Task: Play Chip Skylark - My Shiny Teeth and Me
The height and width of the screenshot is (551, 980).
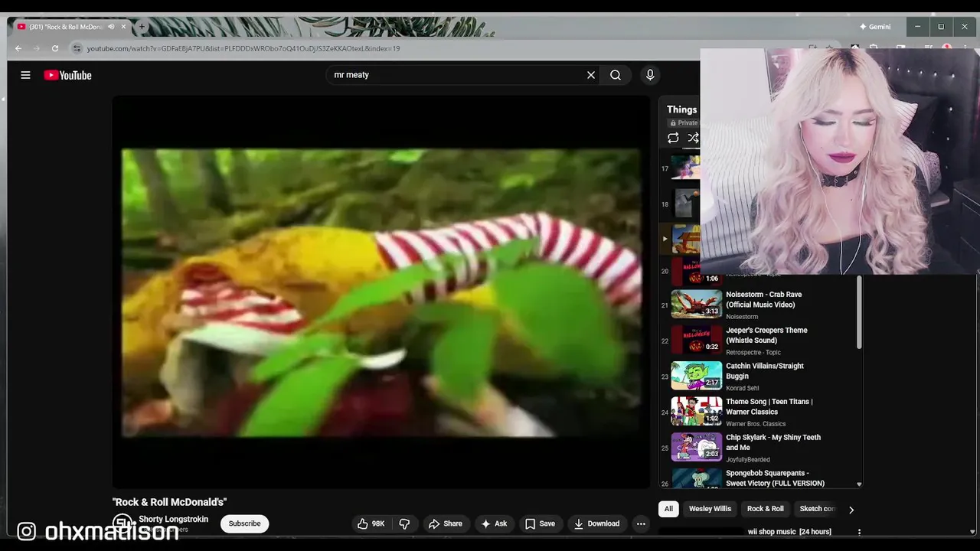Action: pos(773,442)
